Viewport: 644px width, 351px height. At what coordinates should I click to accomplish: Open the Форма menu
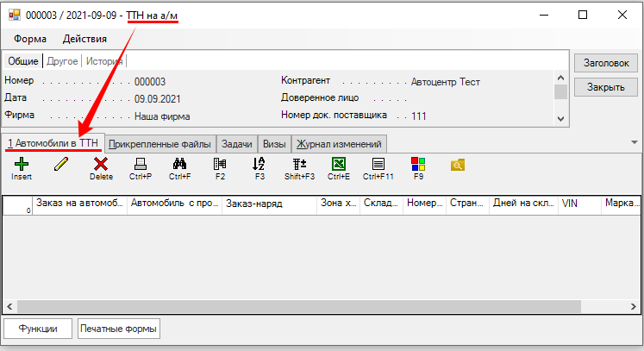(30, 39)
